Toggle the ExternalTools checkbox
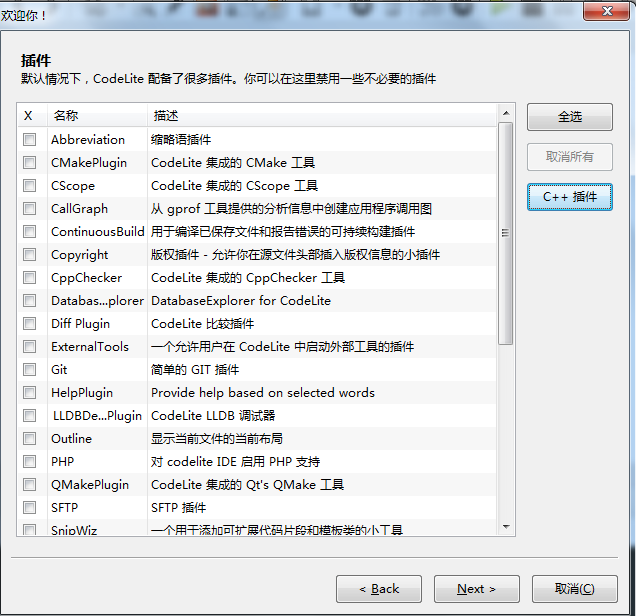Image resolution: width=636 pixels, height=616 pixels. click(29, 346)
